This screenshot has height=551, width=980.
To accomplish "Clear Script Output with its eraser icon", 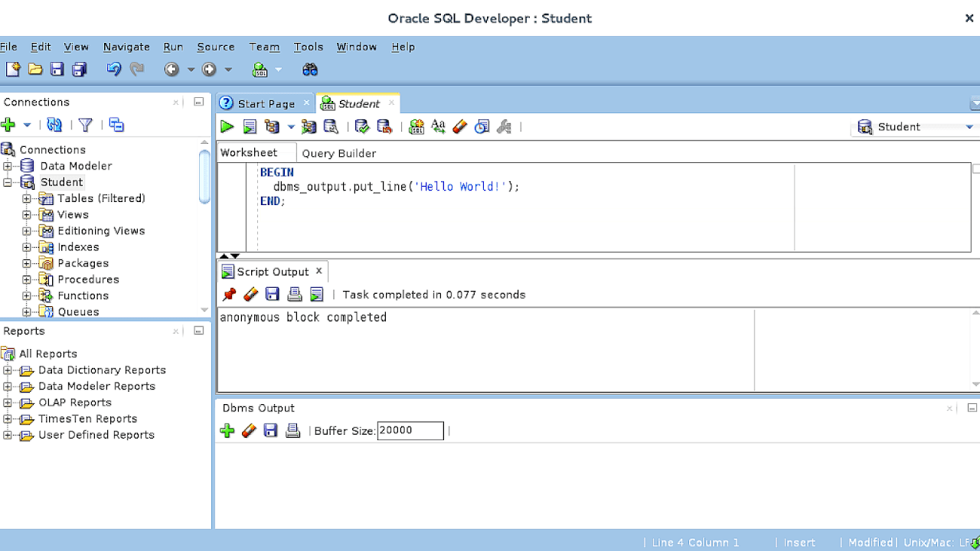I will [x=250, y=295].
